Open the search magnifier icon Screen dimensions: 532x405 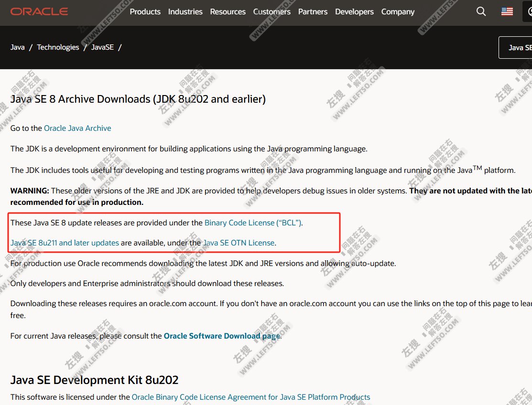(x=481, y=11)
